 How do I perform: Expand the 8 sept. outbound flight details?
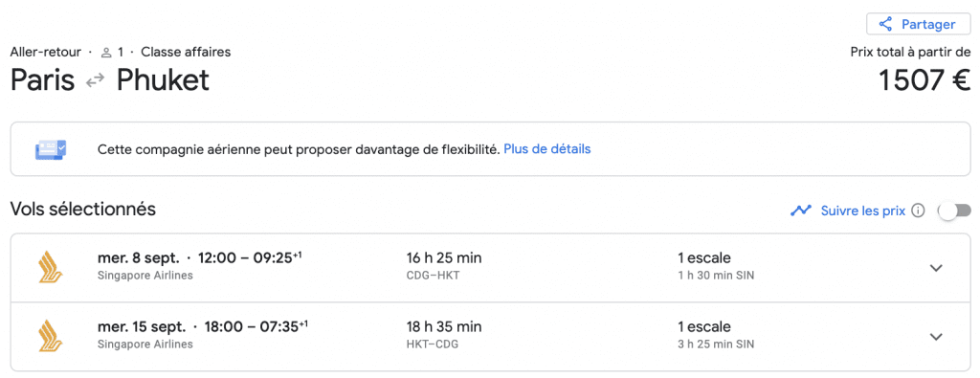point(936,268)
